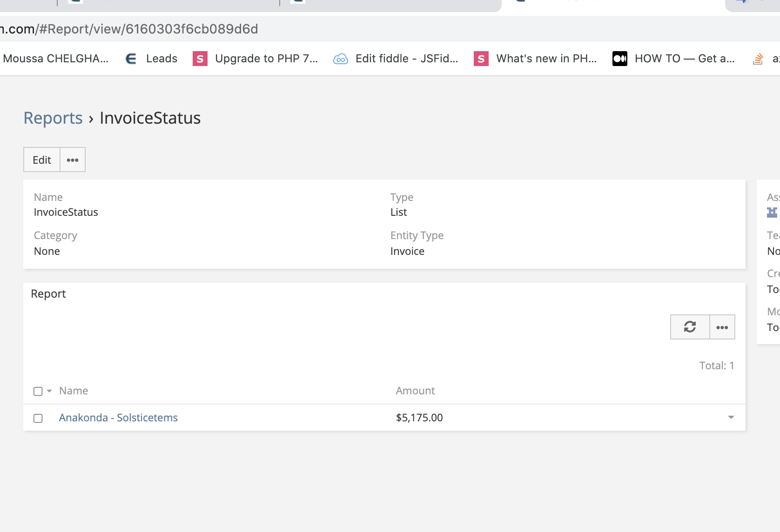This screenshot has height=532, width=780.
Task: Go to Reports breadcrumb link
Action: tap(53, 118)
